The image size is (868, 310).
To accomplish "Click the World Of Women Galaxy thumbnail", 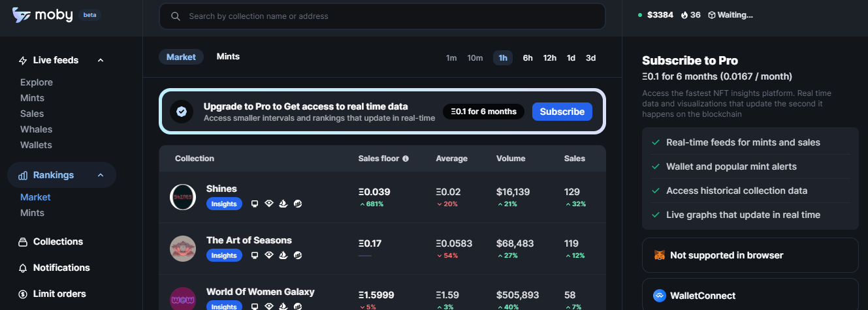I will coord(183,299).
